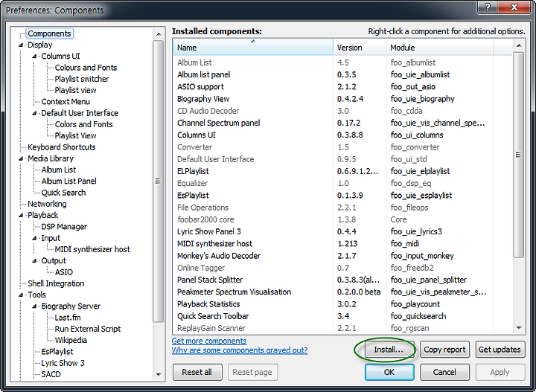Sort components by Name column header

(x=253, y=47)
